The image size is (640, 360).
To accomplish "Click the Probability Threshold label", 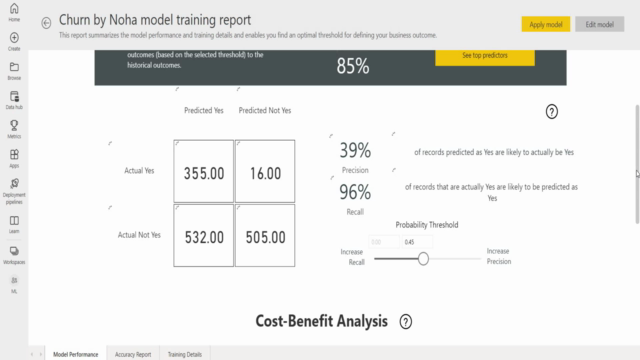I will (427, 225).
